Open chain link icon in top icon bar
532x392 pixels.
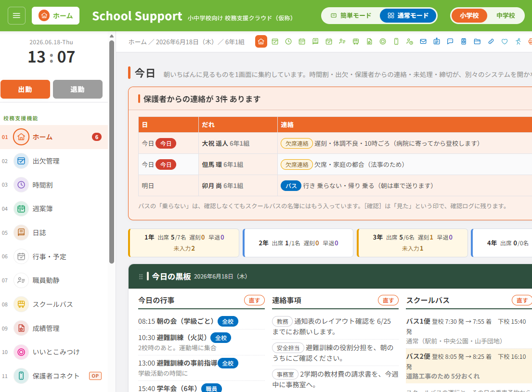tap(491, 41)
